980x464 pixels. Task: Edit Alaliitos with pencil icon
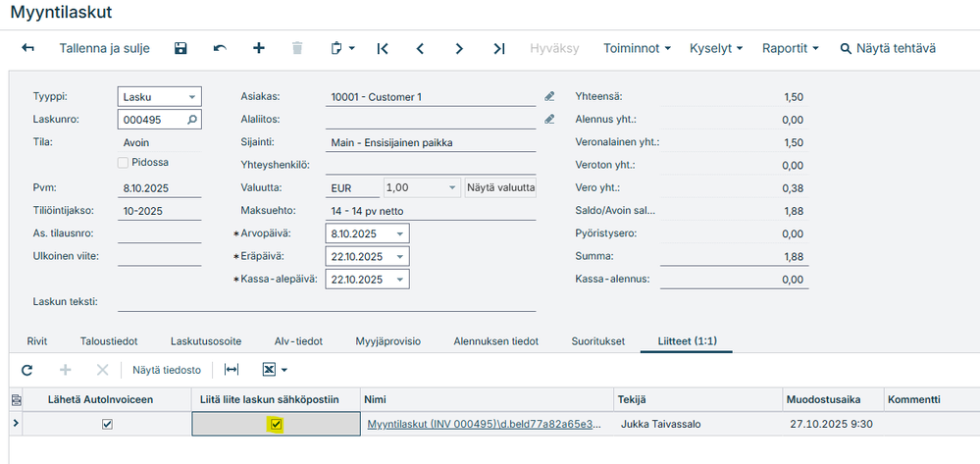coord(549,119)
